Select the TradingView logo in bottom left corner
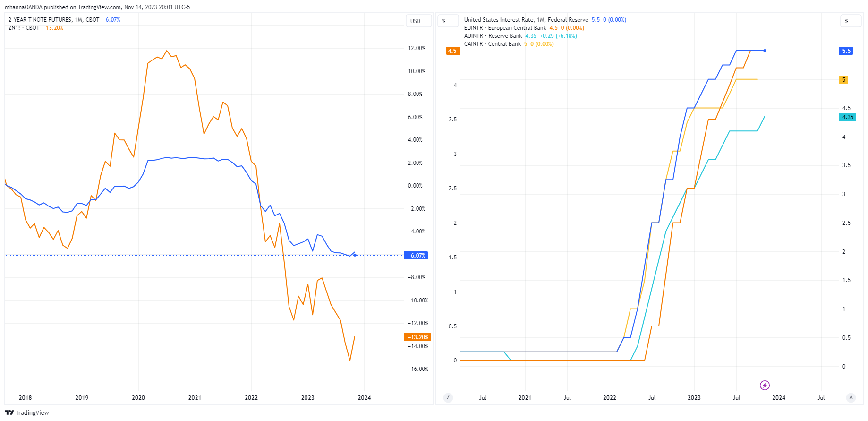The image size is (868, 421). (x=26, y=412)
